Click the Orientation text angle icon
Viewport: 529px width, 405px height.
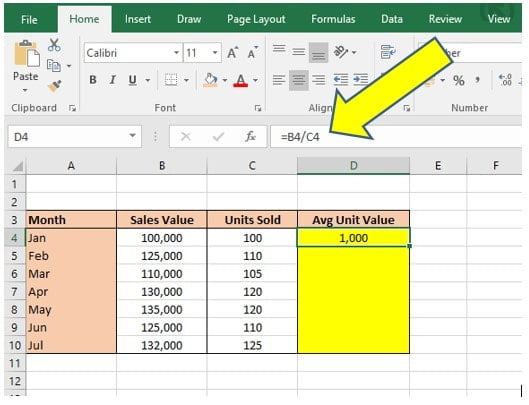click(341, 52)
